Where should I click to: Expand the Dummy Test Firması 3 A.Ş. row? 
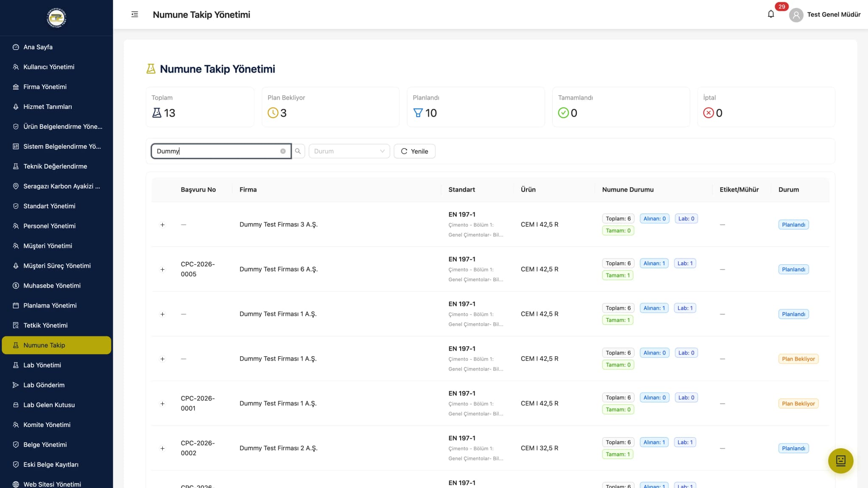click(162, 225)
